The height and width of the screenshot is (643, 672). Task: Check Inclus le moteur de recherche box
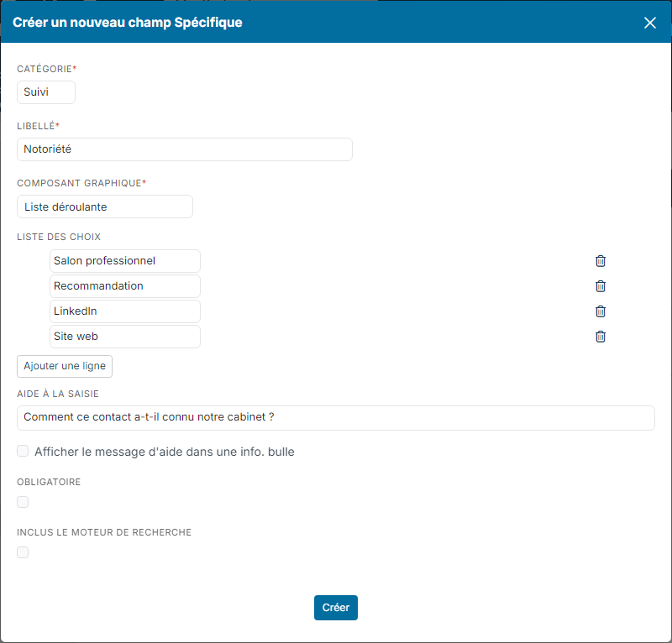[23, 552]
